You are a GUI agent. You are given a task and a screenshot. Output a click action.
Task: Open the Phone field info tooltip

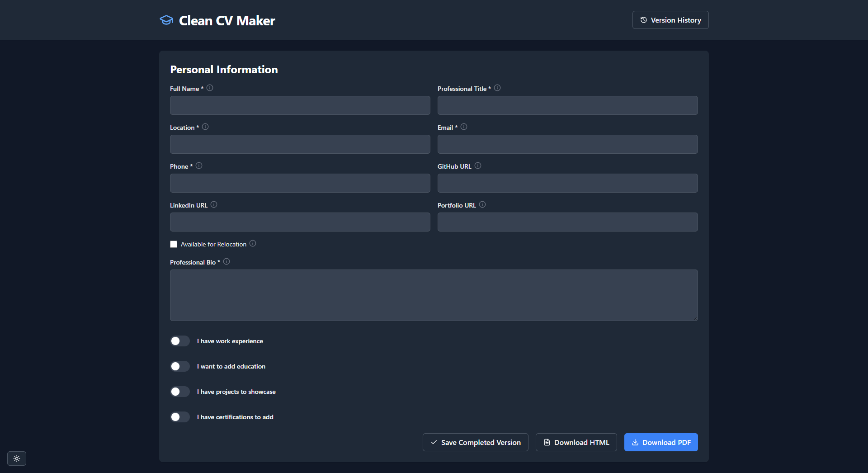tap(198, 166)
